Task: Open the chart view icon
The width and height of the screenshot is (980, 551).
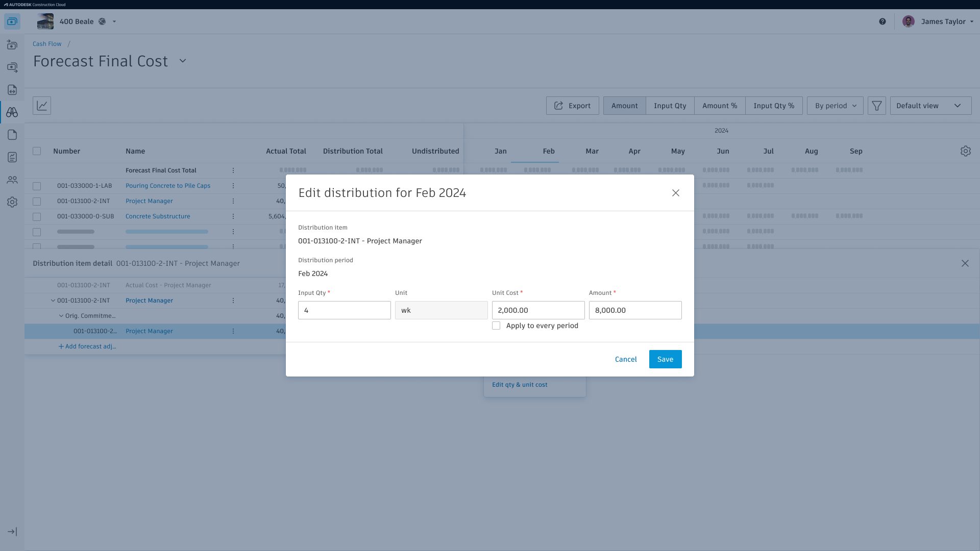Action: tap(42, 106)
